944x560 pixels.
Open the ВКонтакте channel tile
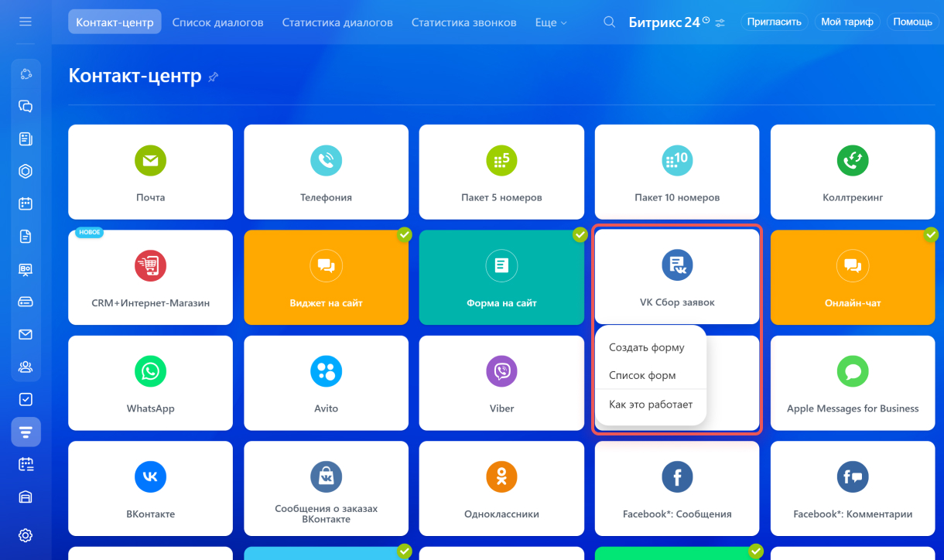[x=150, y=488]
